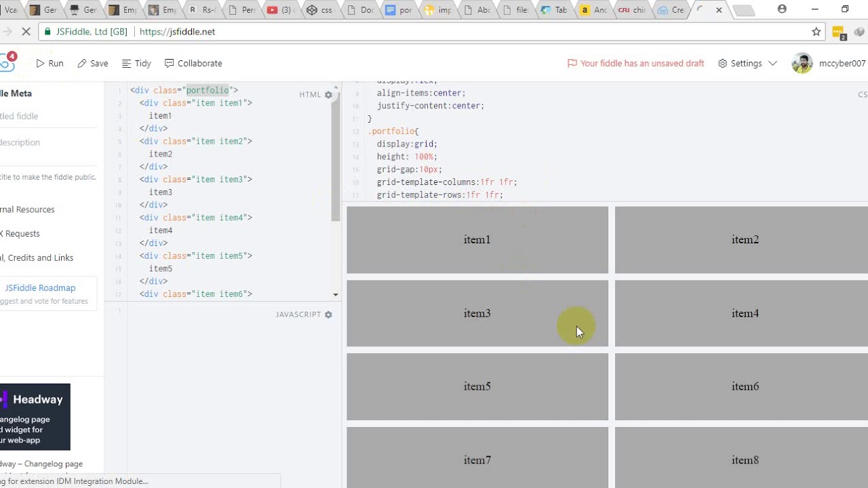Close the active loading browser tab
The width and height of the screenshot is (868, 488).
[719, 10]
